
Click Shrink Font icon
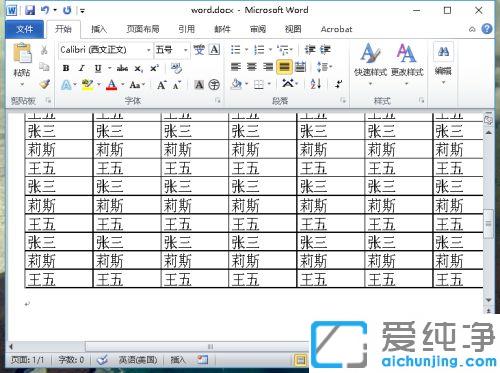click(177, 85)
